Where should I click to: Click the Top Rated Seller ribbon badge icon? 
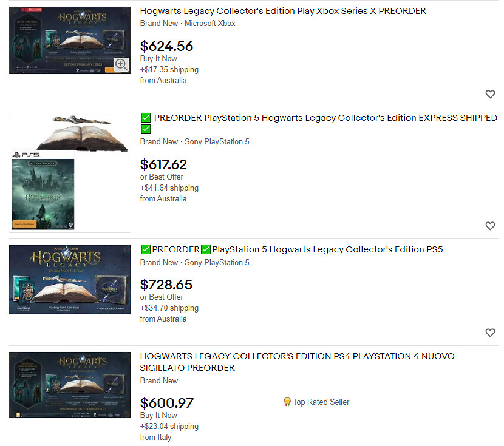click(287, 402)
